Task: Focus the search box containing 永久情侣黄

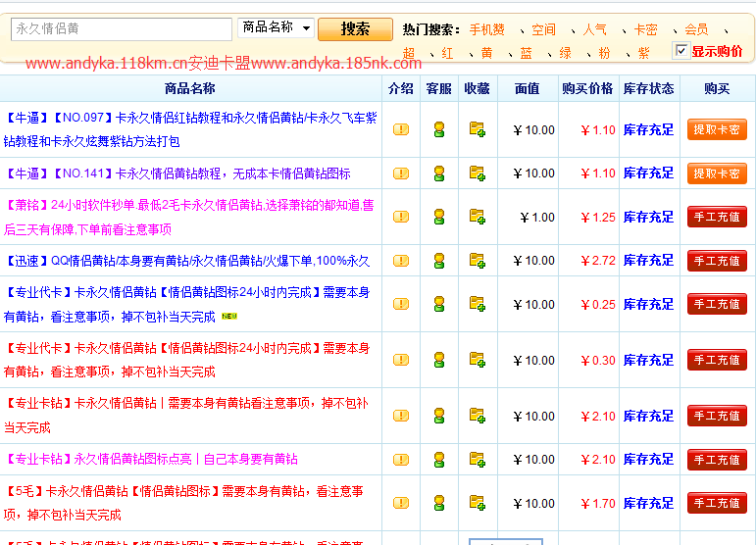Action: pos(122,28)
